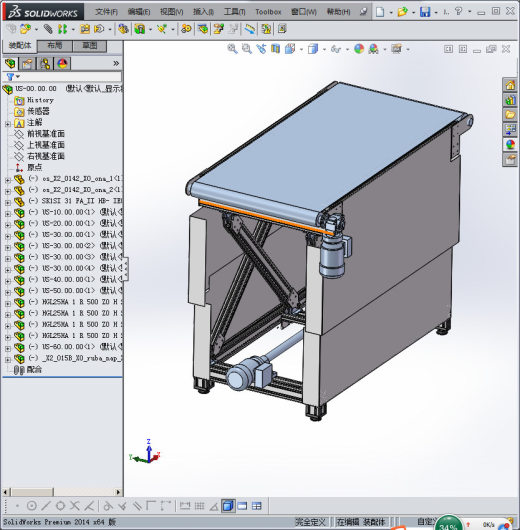Open the Design Library task pane icon

tap(510, 100)
